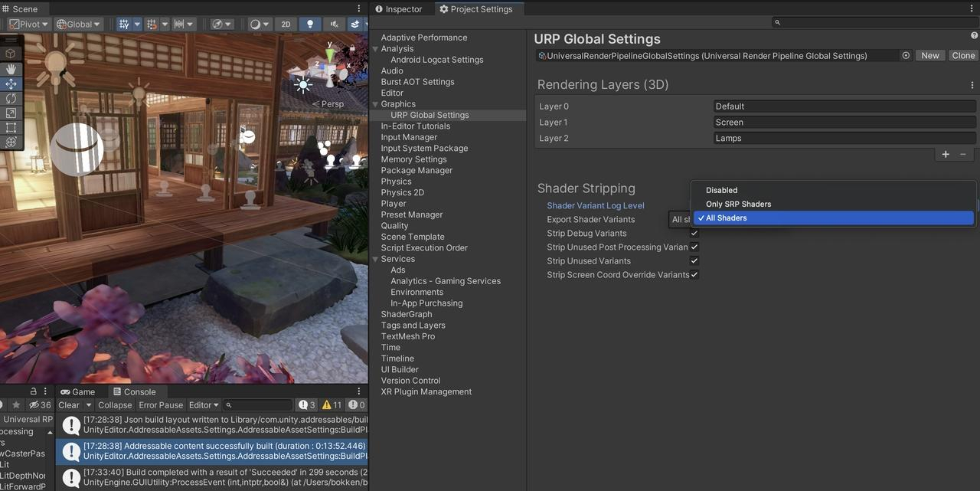This screenshot has width=980, height=491.
Task: Toggle scene effects layers icon
Action: [356, 25]
